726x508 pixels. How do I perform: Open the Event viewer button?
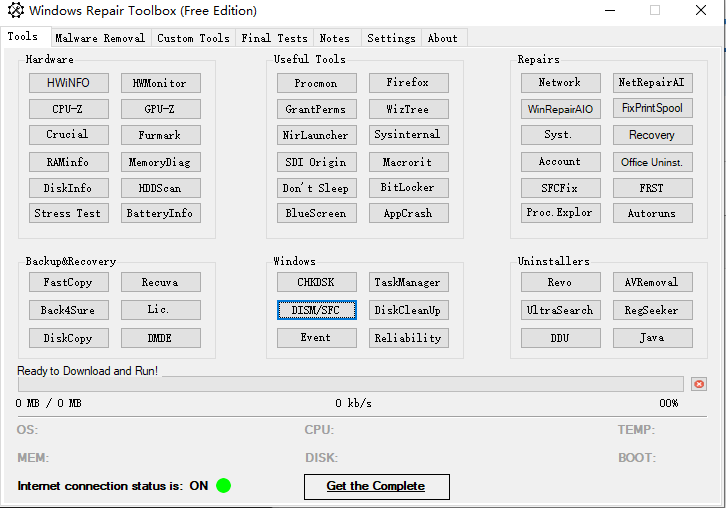click(317, 338)
